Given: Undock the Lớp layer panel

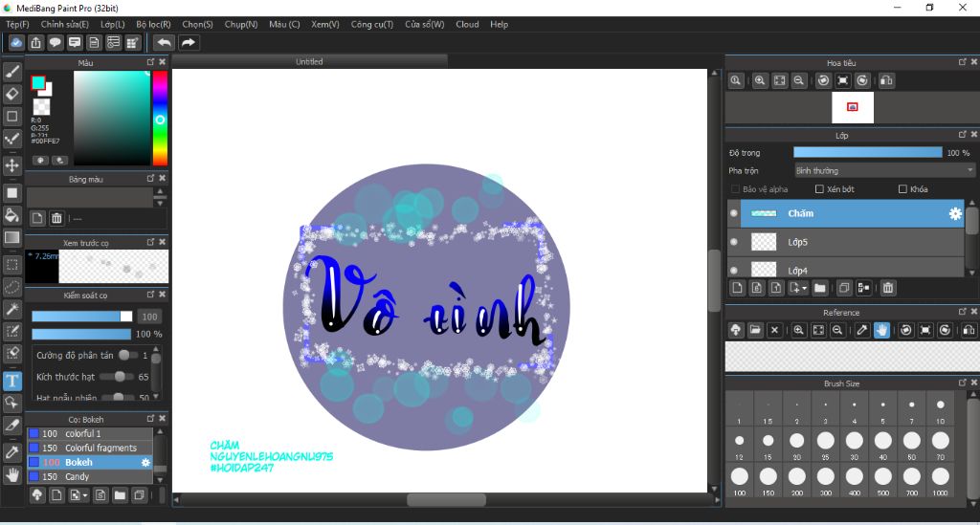Looking at the screenshot, I should (963, 134).
